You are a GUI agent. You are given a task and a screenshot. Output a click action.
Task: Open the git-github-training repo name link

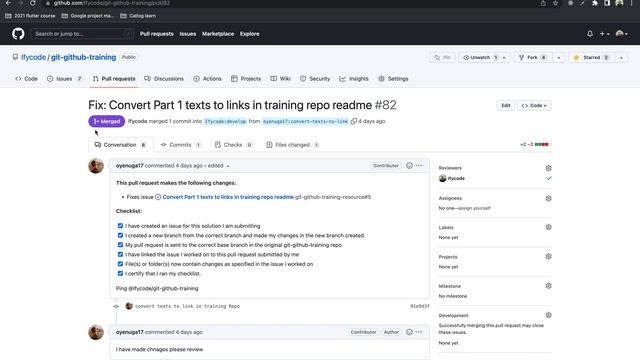[83, 57]
